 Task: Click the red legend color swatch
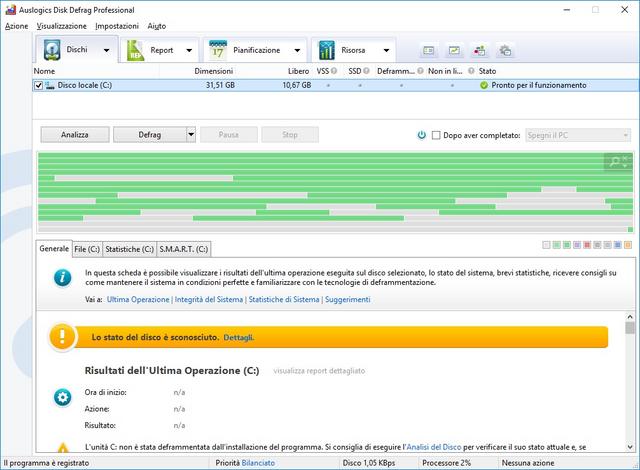click(587, 245)
